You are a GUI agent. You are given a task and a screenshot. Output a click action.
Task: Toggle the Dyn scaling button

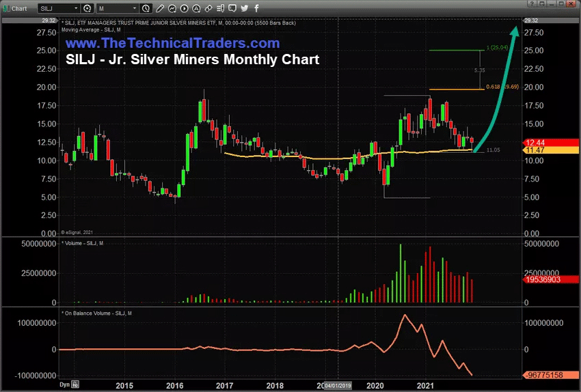(x=66, y=384)
